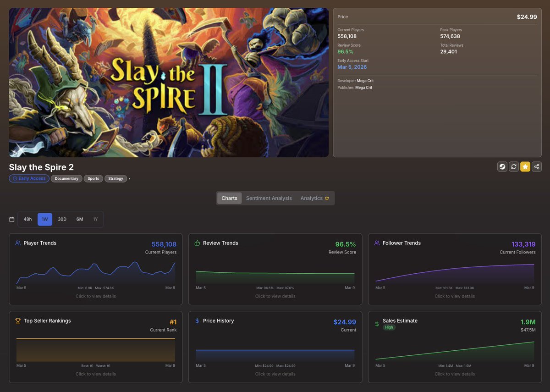Click view details under Top Seller Rankings
Viewport: 550px width, 392px height.
(x=96, y=374)
